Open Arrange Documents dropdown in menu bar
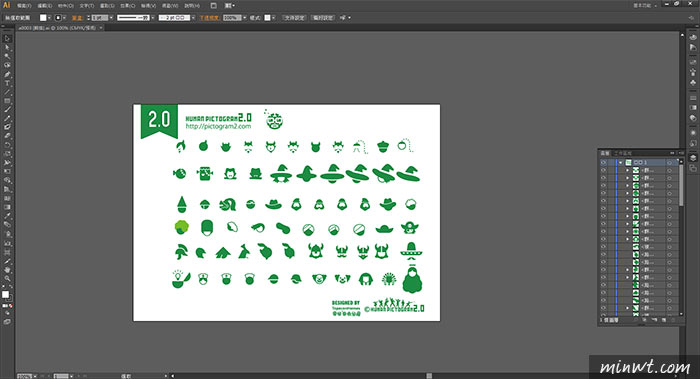 point(229,6)
